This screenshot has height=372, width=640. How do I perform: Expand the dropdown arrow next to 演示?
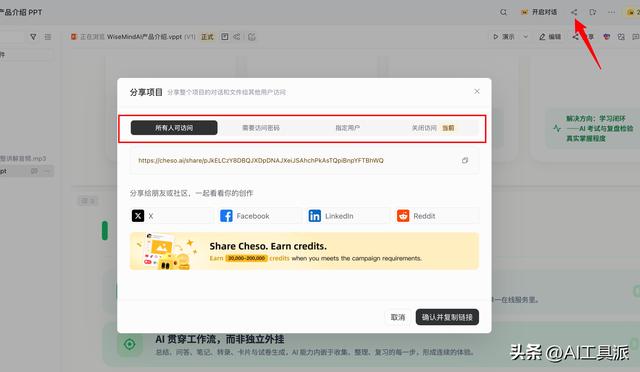click(526, 37)
